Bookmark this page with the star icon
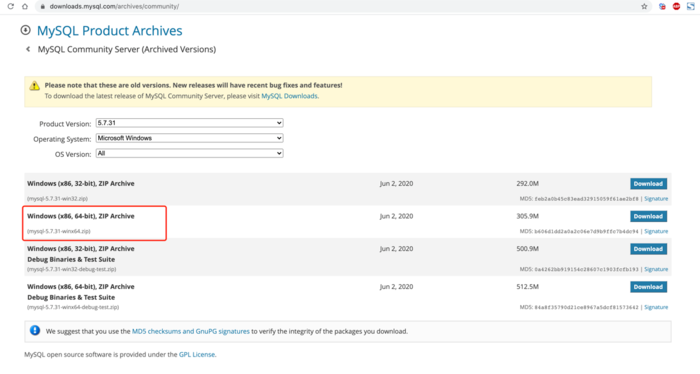 click(644, 6)
